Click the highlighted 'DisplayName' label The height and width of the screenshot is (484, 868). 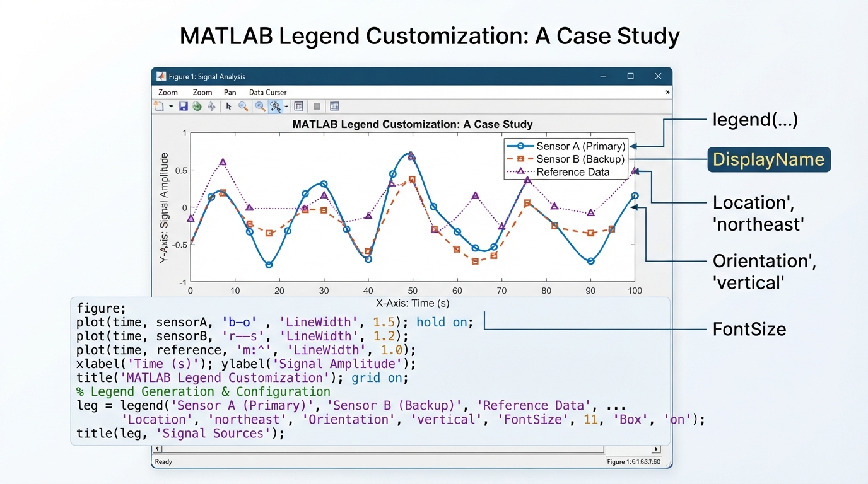[x=768, y=159]
